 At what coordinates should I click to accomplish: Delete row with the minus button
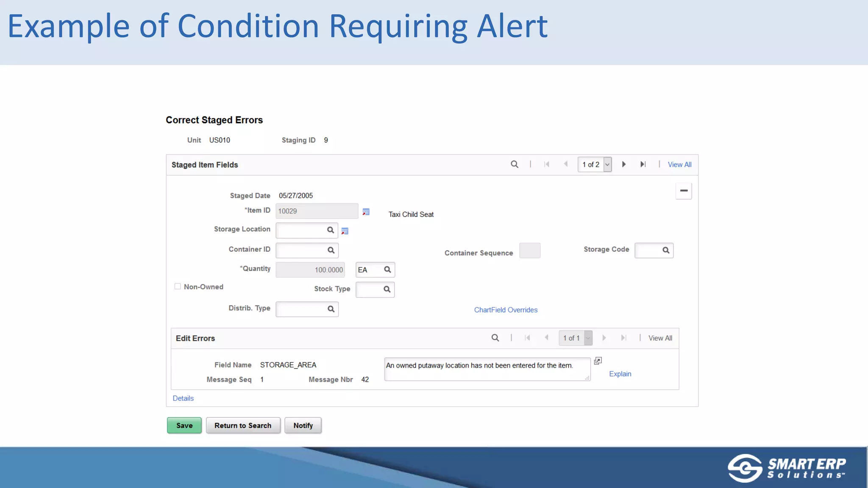pyautogui.click(x=684, y=191)
